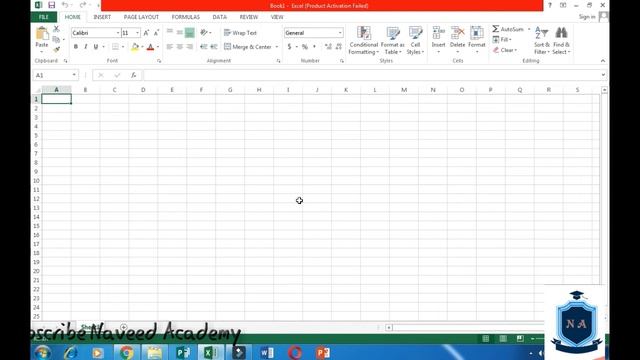Increase indent
Viewport: 640px width, 360px height.
pos(213,47)
